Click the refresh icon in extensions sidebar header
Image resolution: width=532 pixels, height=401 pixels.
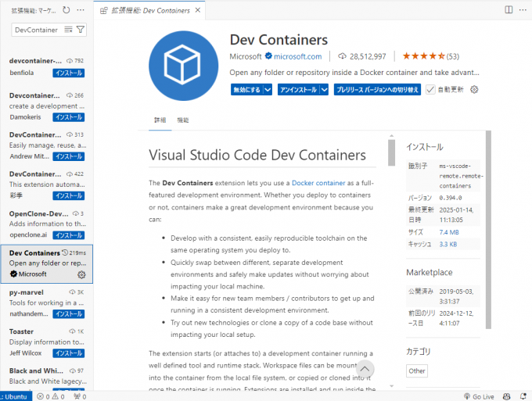click(x=66, y=10)
